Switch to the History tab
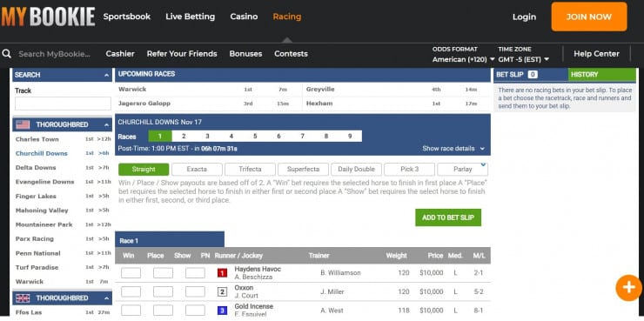The image size is (644, 321). (601, 75)
